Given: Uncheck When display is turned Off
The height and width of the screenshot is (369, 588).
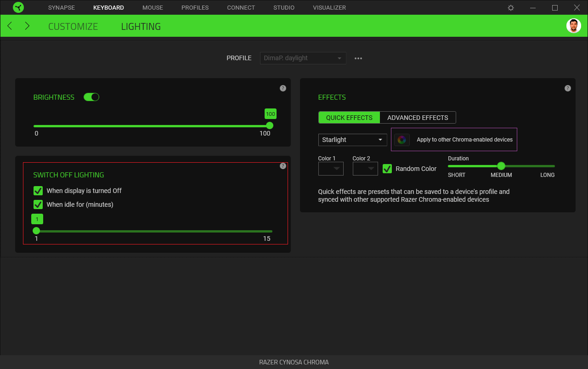Looking at the screenshot, I should (x=38, y=190).
